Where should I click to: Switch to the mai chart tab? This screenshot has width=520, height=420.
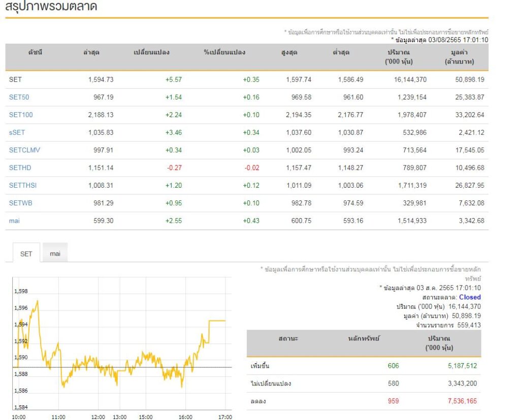point(55,254)
